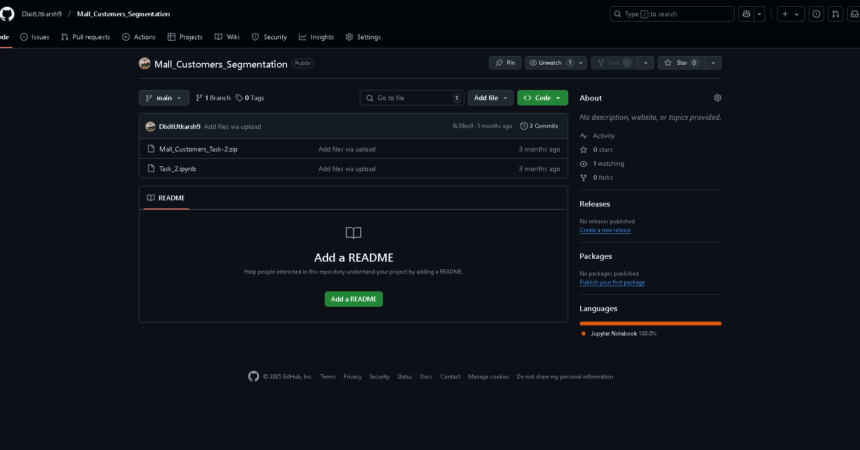The image size is (860, 450).
Task: Switch to the Issues tab
Action: coord(35,37)
